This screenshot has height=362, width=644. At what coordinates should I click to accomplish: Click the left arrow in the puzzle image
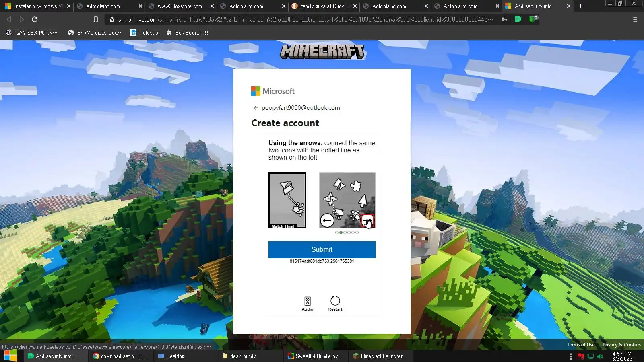pyautogui.click(x=327, y=220)
